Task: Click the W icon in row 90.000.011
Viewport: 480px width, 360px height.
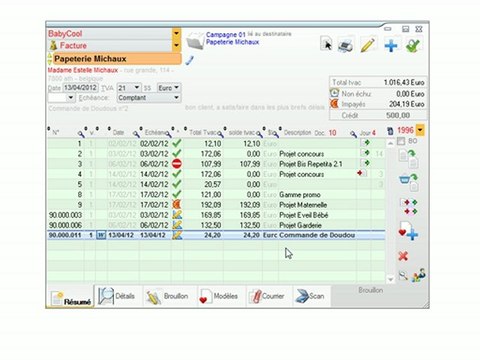Action: pyautogui.click(x=101, y=235)
